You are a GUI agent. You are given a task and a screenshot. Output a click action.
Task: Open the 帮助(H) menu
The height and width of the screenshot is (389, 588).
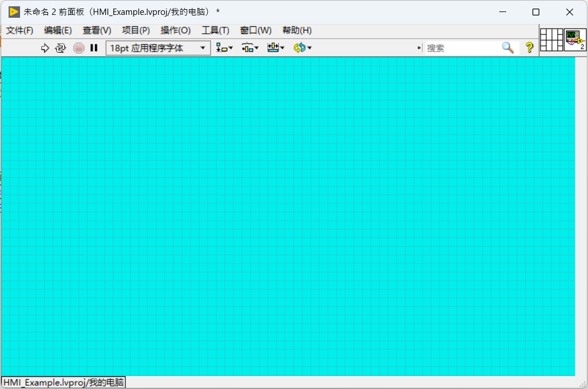(x=297, y=30)
